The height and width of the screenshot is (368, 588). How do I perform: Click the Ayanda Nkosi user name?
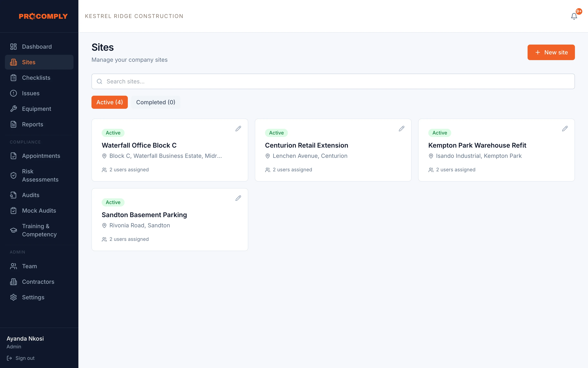[x=25, y=339]
